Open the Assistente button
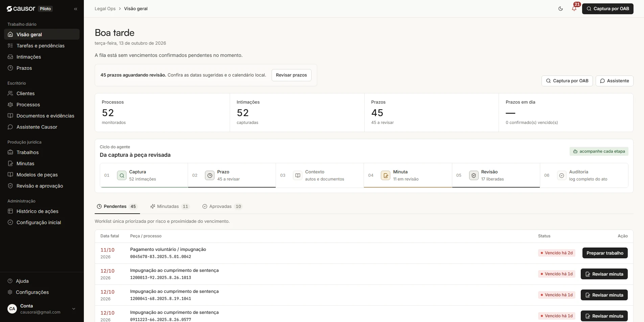The height and width of the screenshot is (322, 644). (x=614, y=81)
